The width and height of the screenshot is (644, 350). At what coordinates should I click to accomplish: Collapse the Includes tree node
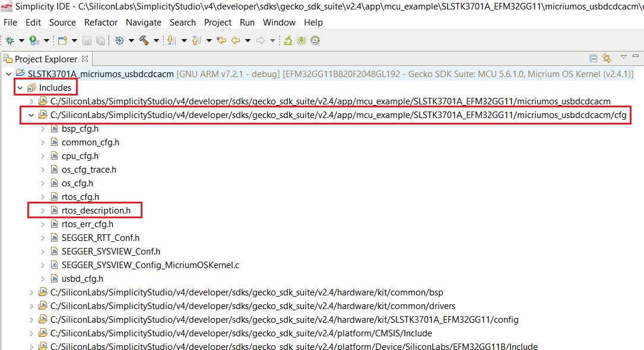tap(20, 88)
